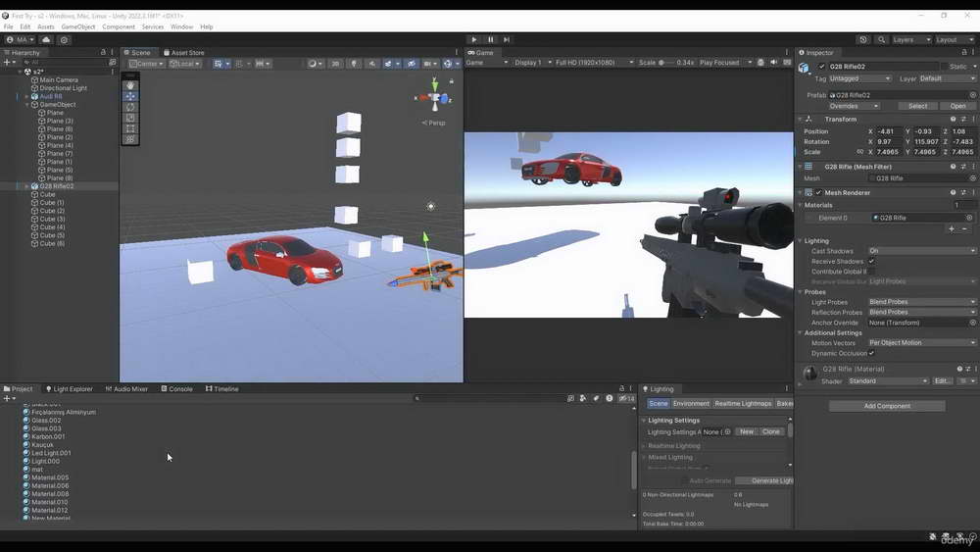Select the Scale tool
Image resolution: width=980 pixels, height=552 pixels.
[x=130, y=118]
